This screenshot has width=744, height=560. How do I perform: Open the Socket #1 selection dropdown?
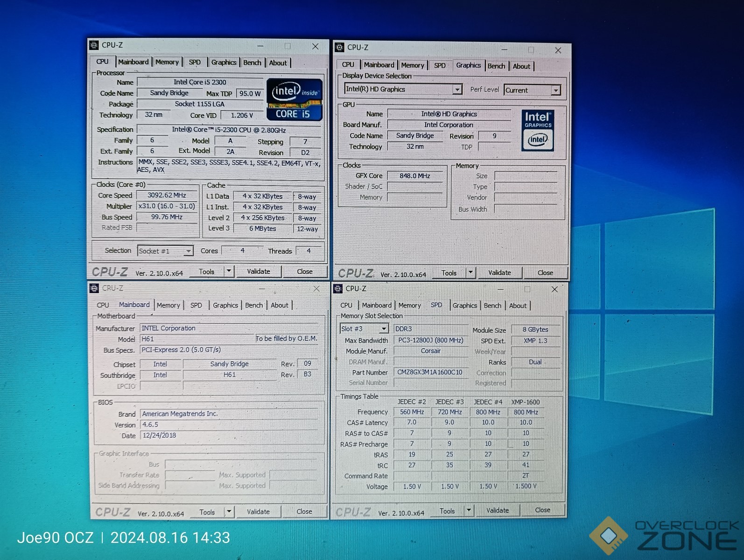point(188,251)
